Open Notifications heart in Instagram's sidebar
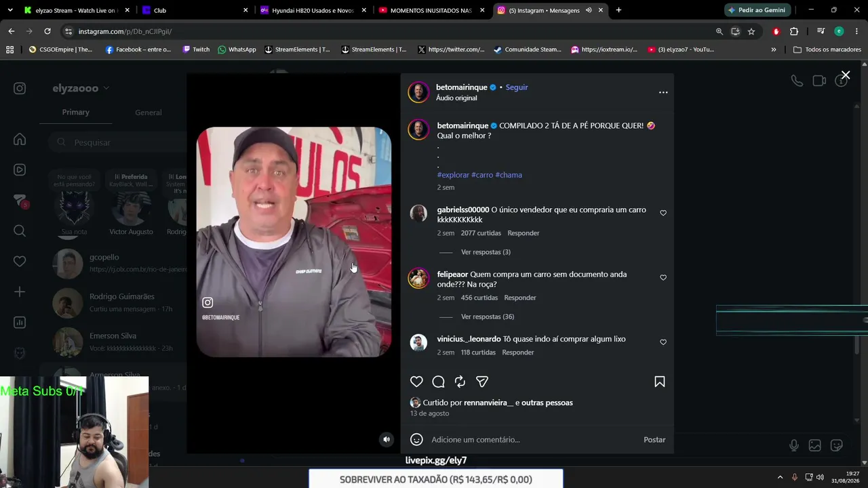Viewport: 868px width, 488px height. point(20,262)
